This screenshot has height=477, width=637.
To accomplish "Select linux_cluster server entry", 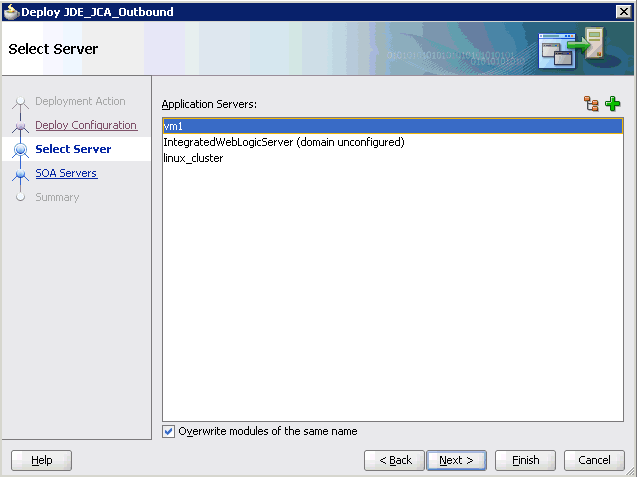I will click(392, 158).
